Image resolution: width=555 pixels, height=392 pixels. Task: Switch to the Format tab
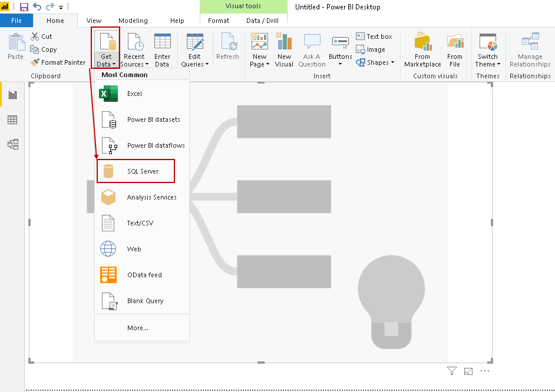point(219,21)
